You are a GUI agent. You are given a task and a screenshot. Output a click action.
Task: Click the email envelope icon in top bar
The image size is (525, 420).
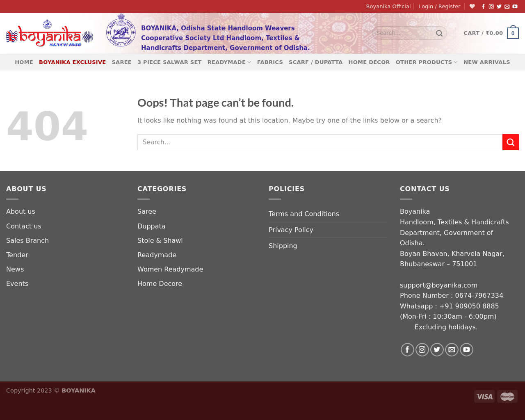point(507,7)
